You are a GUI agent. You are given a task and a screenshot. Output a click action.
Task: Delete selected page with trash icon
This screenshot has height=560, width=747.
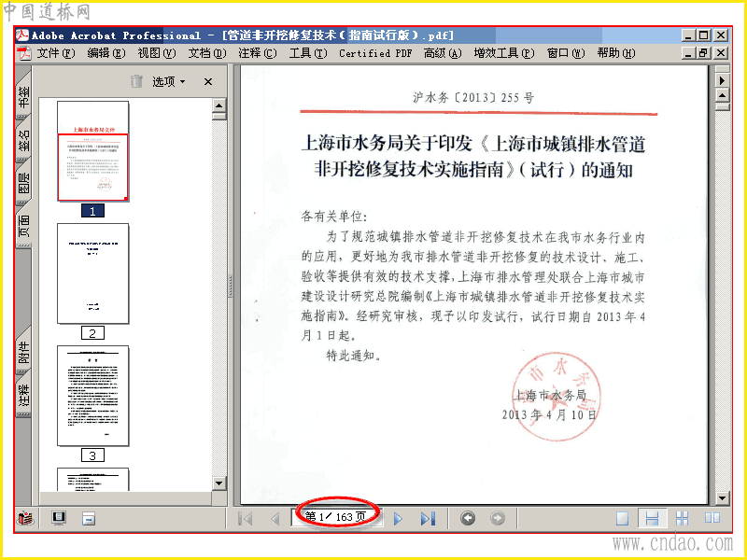136,81
